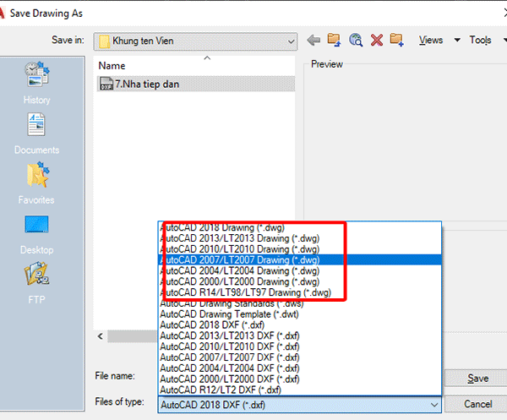Pick AutoCAD 2004/LT2004 DXF (*.dxf)
The image size is (507, 420).
click(299, 368)
